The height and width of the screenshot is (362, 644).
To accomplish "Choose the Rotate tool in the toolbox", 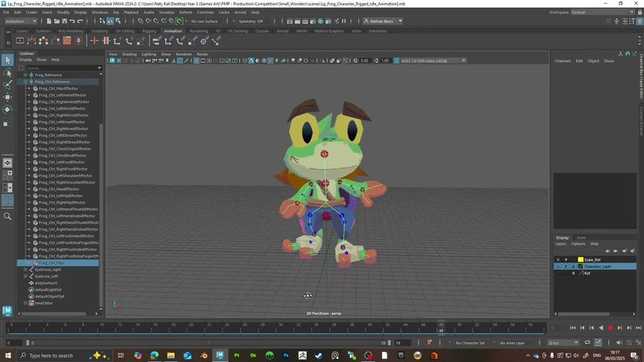I will click(x=7, y=109).
